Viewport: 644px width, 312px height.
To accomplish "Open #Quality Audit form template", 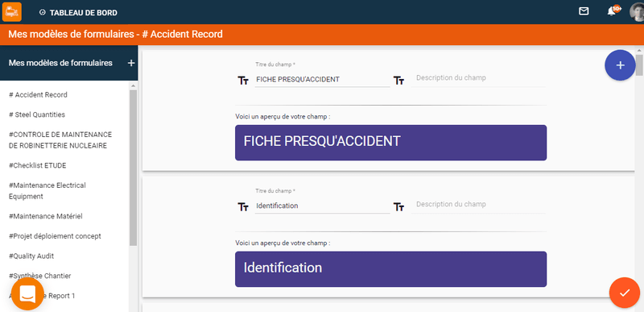I will pyautogui.click(x=31, y=256).
